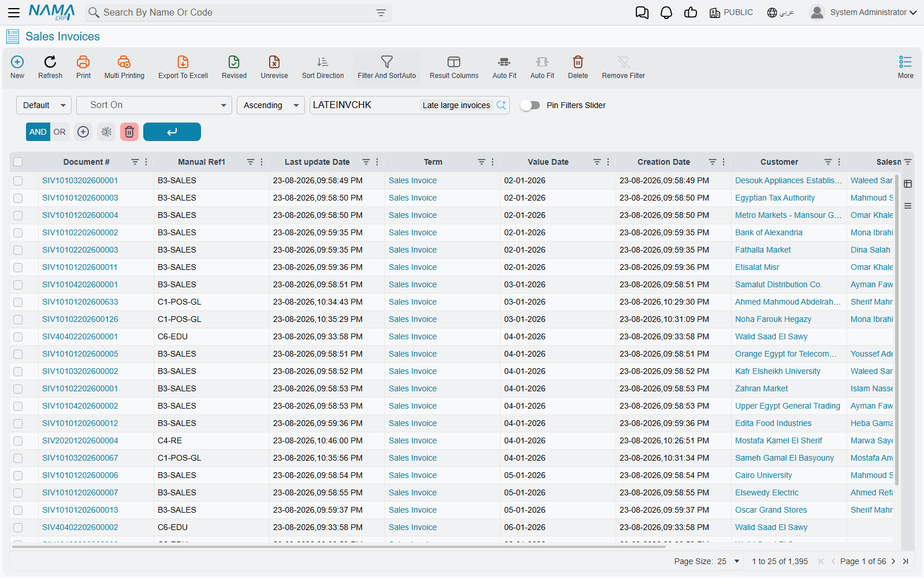Screen dimensions: 924x578
Task: Open the grid columns side panel icon
Action: [908, 184]
